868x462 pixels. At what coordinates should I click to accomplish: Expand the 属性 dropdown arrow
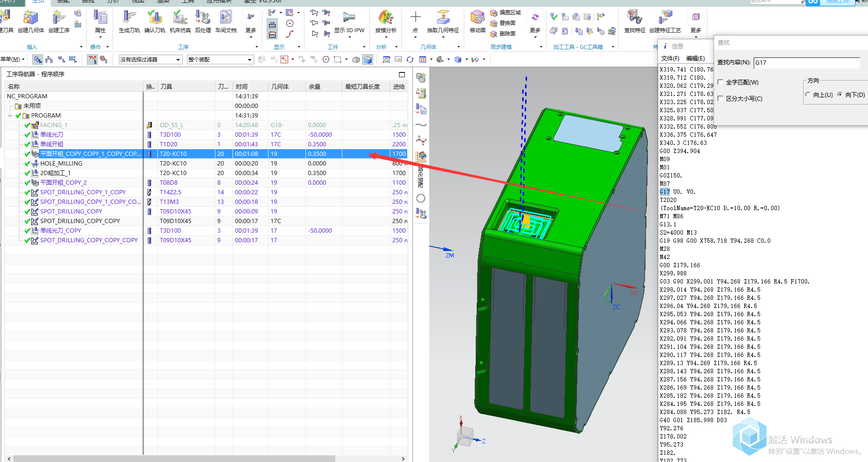[100, 36]
